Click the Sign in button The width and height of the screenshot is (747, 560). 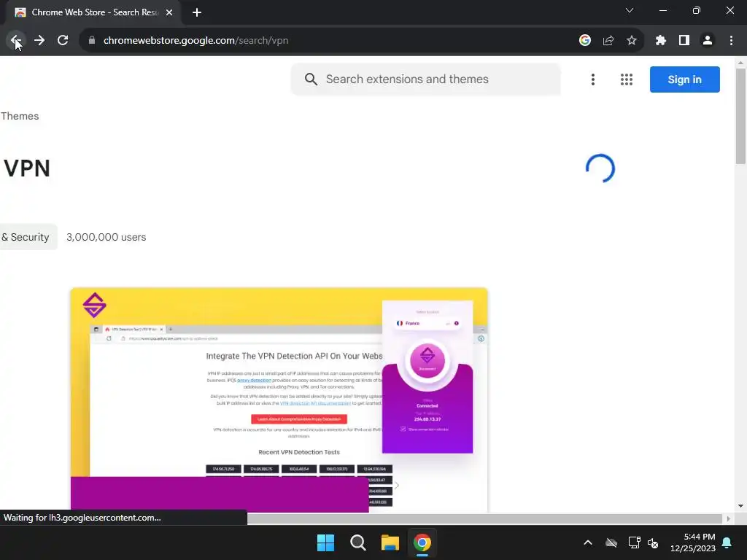coord(684,79)
